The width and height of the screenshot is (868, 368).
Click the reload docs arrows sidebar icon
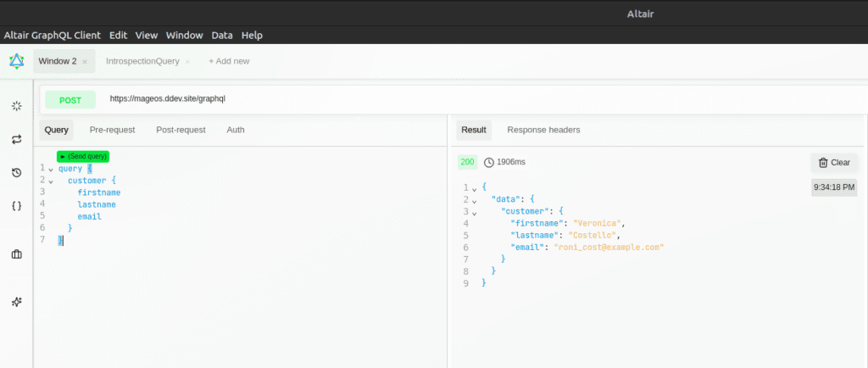point(17,139)
